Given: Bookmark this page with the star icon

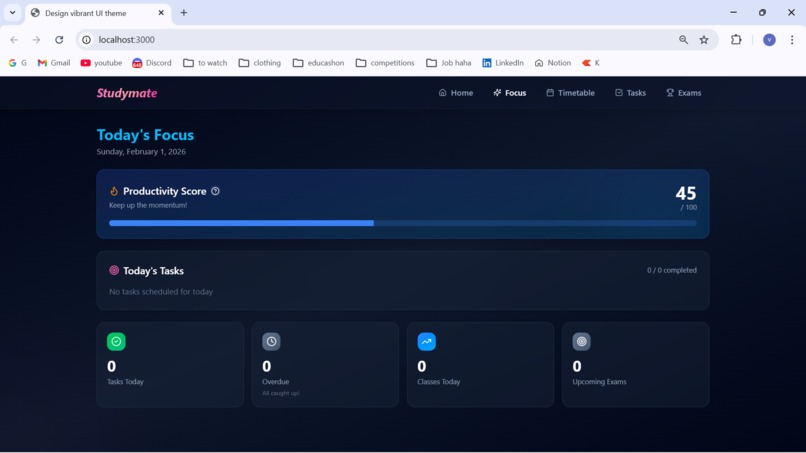Looking at the screenshot, I should pyautogui.click(x=704, y=40).
